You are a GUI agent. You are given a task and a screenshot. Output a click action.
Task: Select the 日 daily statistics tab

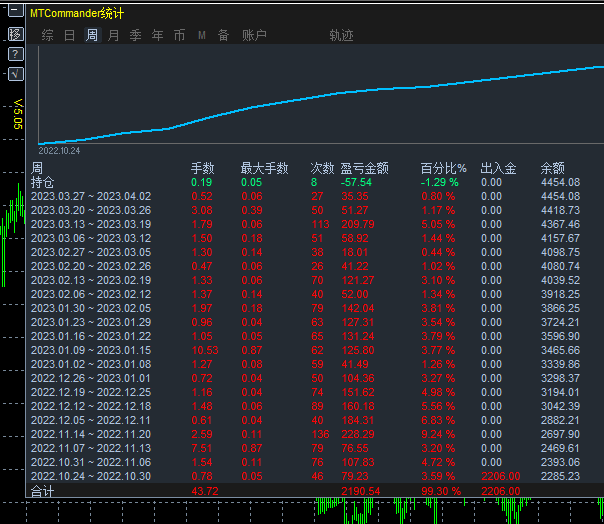click(69, 35)
